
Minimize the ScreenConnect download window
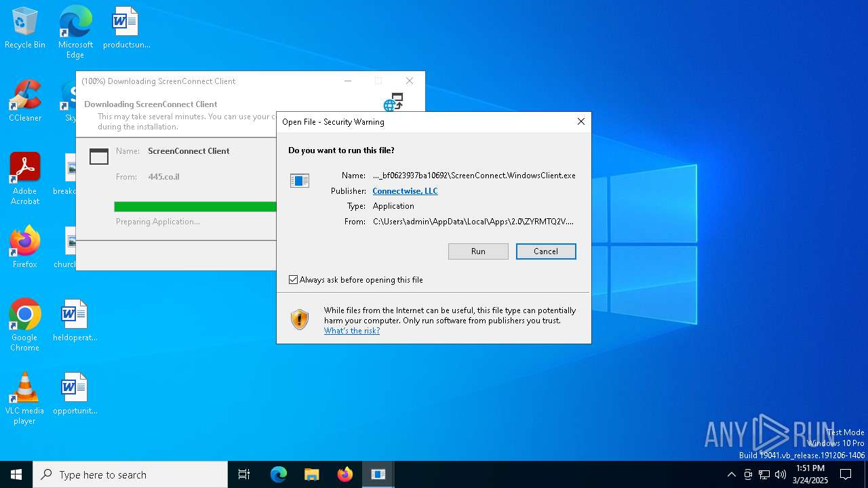pyautogui.click(x=348, y=81)
